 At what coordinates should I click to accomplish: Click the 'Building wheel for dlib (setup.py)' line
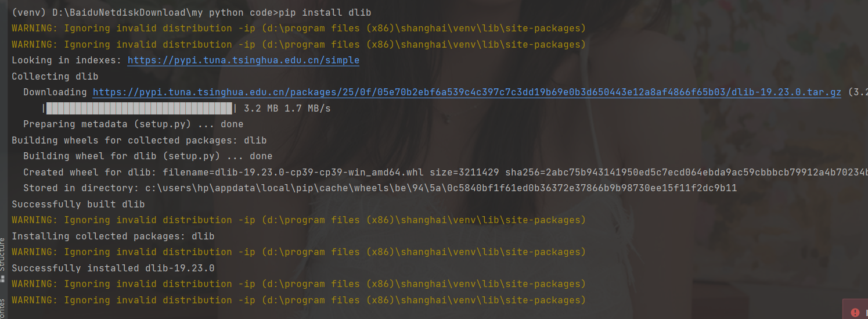click(148, 156)
